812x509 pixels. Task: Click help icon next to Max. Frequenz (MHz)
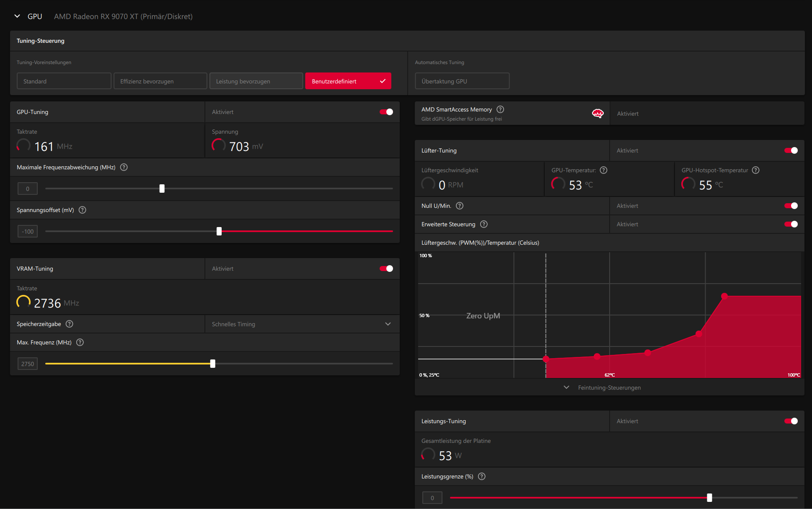(80, 342)
